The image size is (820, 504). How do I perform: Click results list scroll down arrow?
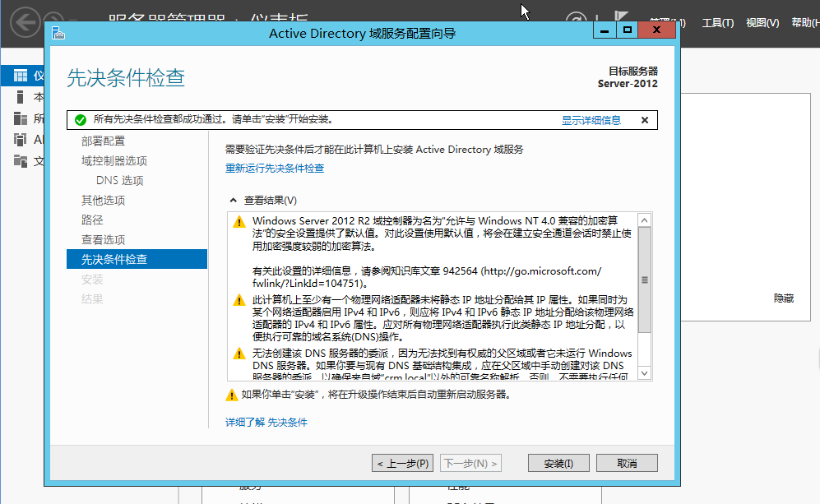645,373
